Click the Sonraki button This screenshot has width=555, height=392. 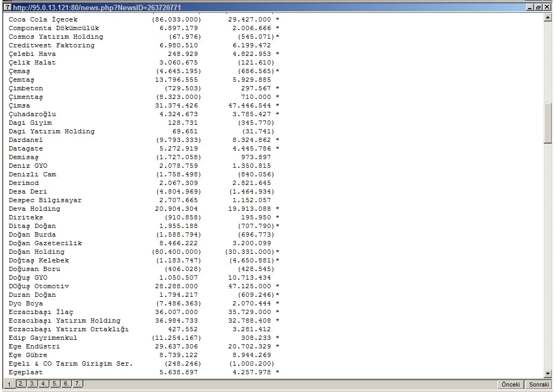(x=539, y=384)
